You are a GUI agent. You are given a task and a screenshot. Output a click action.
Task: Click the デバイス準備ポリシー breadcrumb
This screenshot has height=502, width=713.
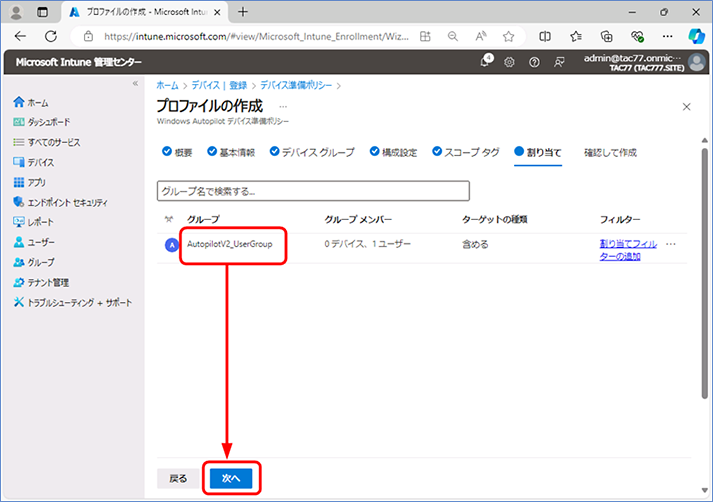296,85
